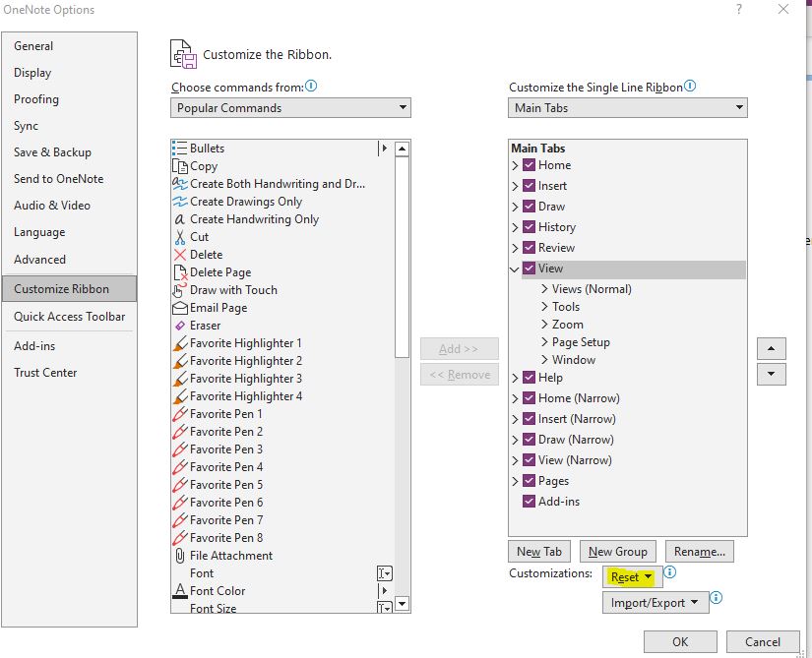Select the Bullets command icon

(179, 149)
